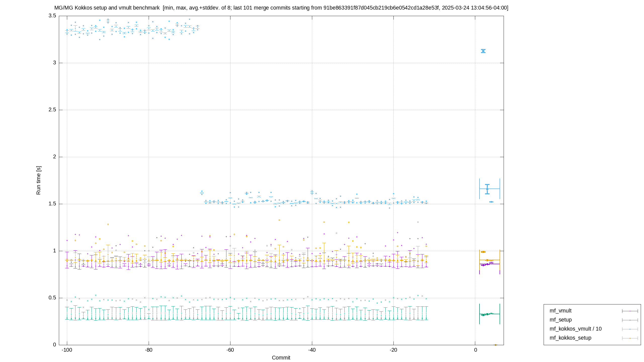Click the gray mf_setup legend line sample
This screenshot has height=362, width=644.
tap(630, 320)
